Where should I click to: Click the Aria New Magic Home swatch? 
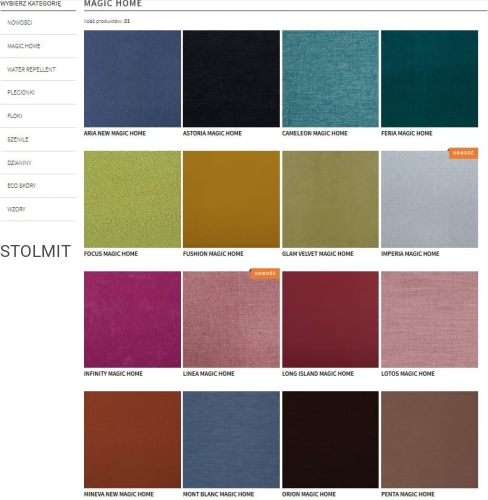point(132,79)
